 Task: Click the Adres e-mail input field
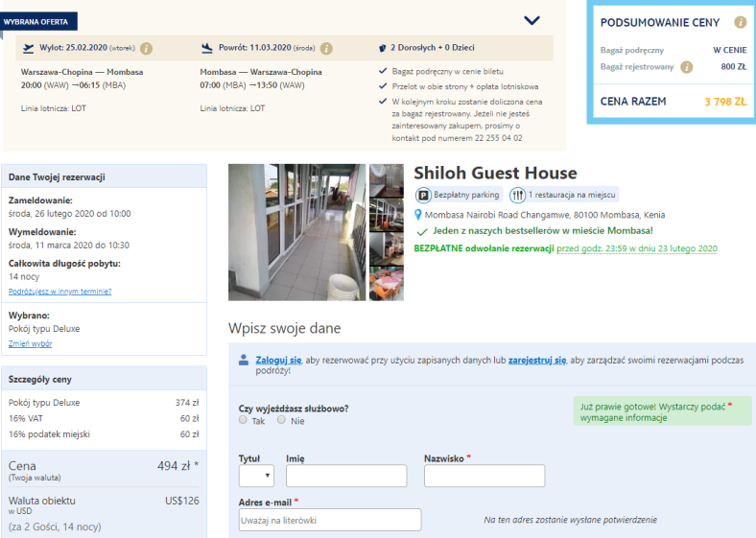tap(330, 520)
